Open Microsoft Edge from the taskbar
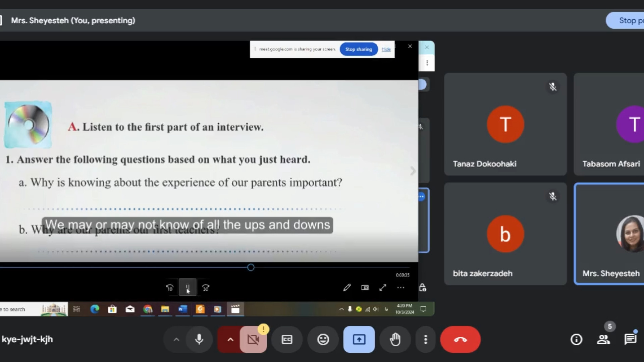 (x=95, y=309)
